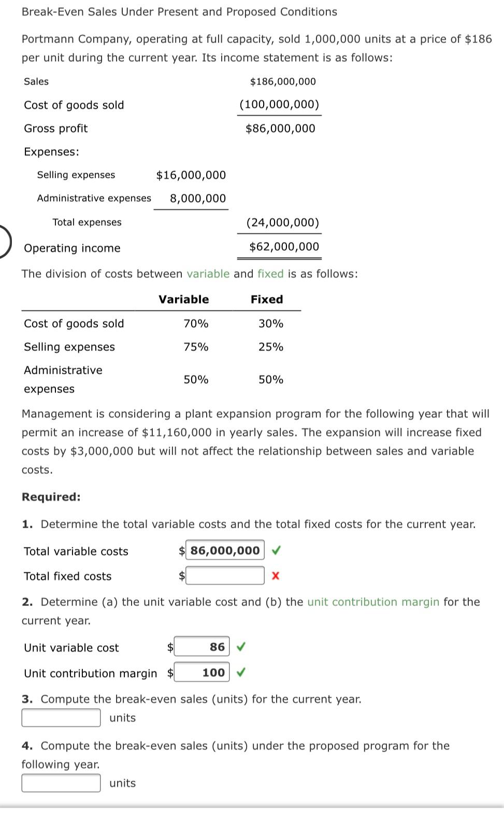Select the break-even units field for requirement 4
This screenshot has height=818, width=504.
click(x=61, y=783)
